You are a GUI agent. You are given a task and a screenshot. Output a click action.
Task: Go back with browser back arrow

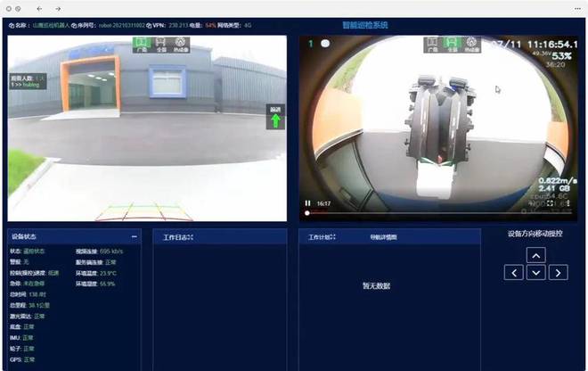[39, 9]
